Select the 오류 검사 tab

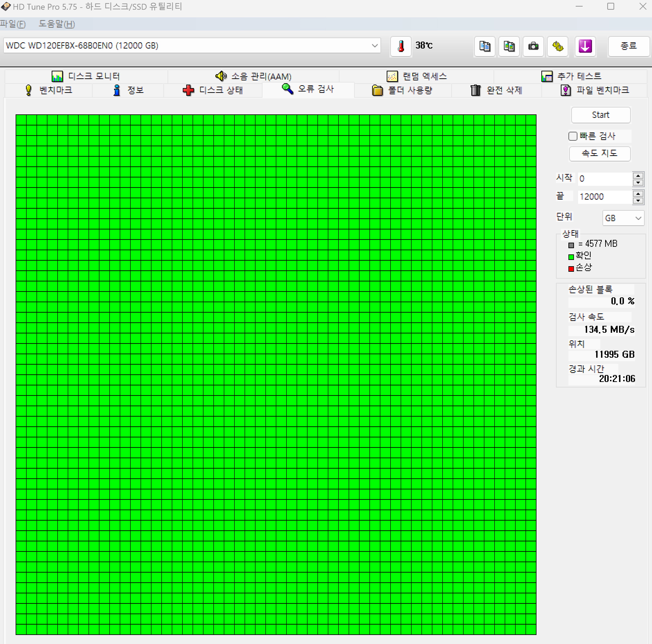point(308,89)
